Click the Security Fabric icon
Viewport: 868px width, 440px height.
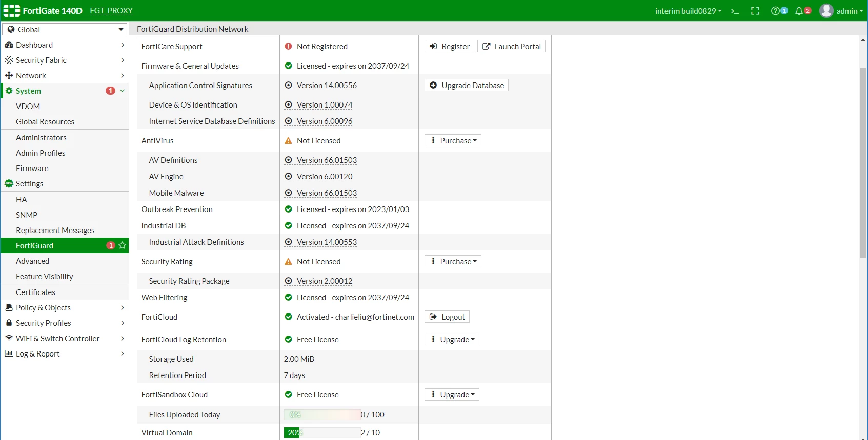click(9, 60)
